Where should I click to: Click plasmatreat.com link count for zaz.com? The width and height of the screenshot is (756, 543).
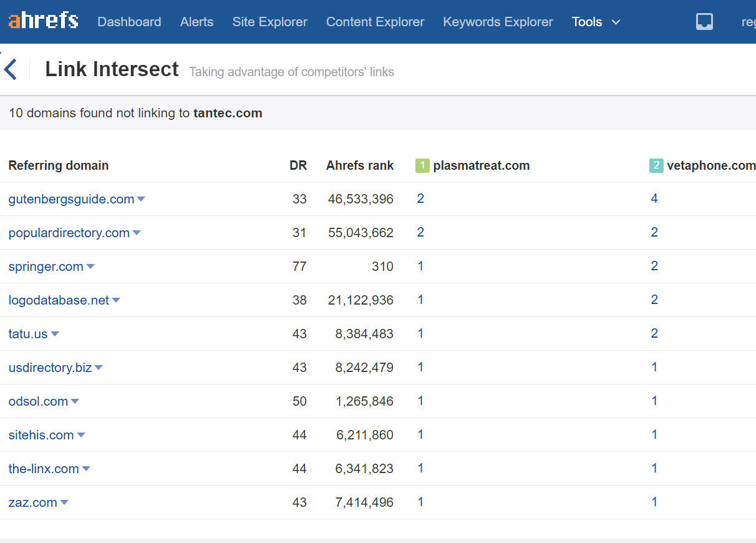click(x=420, y=502)
